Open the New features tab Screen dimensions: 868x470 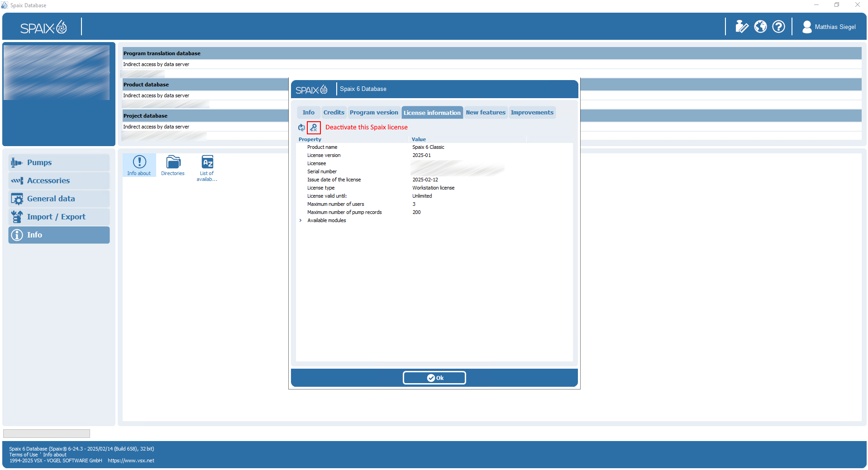(486, 113)
